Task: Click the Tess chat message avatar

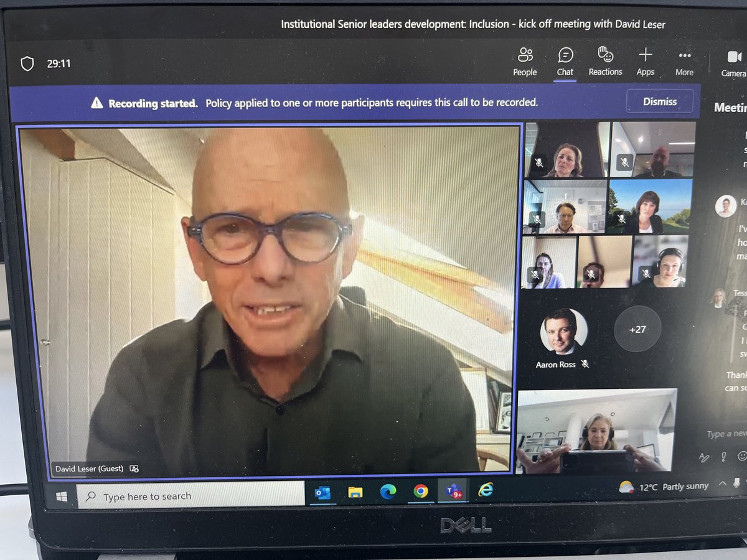Action: [719, 297]
